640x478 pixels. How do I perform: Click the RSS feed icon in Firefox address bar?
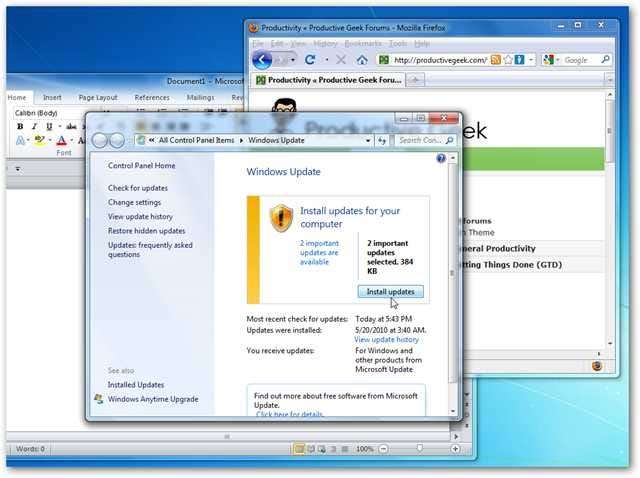496,60
